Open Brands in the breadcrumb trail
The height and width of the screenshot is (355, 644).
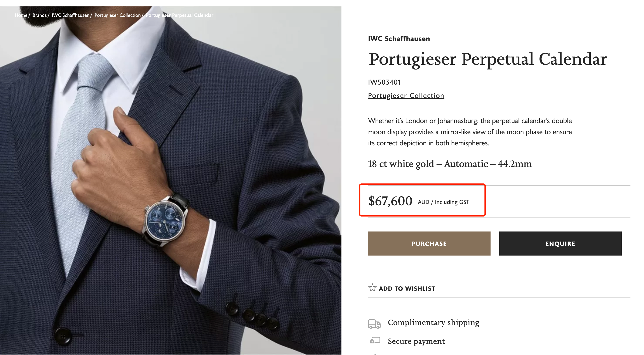(40, 15)
